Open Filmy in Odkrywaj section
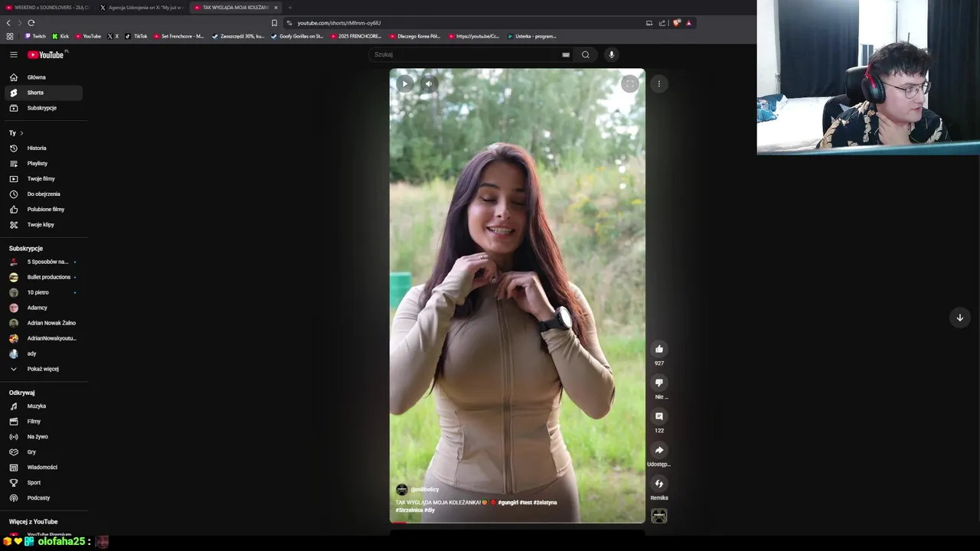 43,422
